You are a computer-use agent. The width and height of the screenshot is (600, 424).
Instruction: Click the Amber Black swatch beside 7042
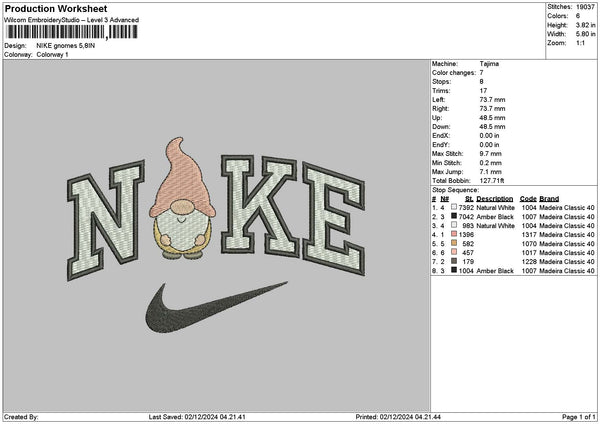pos(454,216)
